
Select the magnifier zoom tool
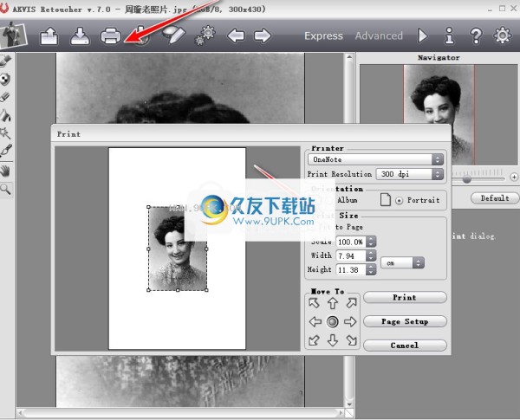click(5, 190)
